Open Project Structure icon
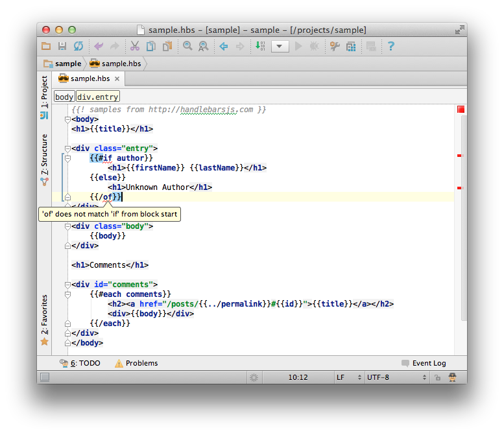Viewport: 504px width, 435px height. (x=351, y=46)
